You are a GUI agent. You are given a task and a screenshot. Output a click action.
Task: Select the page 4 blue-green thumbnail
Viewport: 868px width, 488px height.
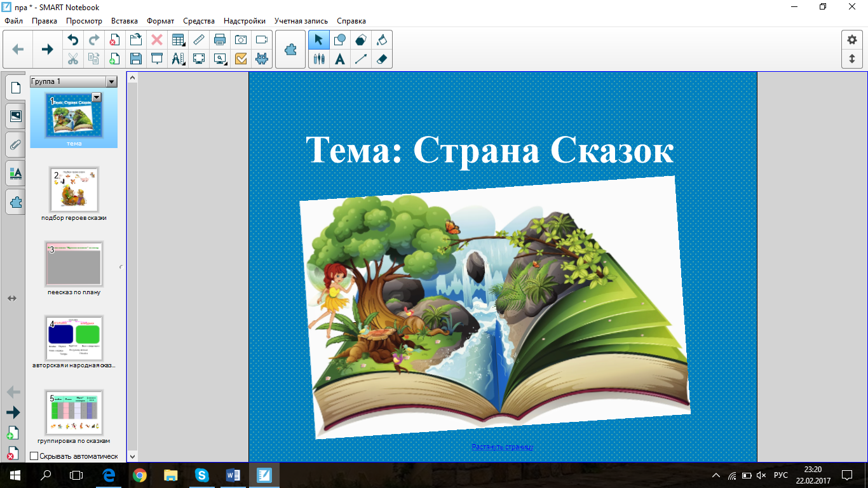(x=74, y=338)
